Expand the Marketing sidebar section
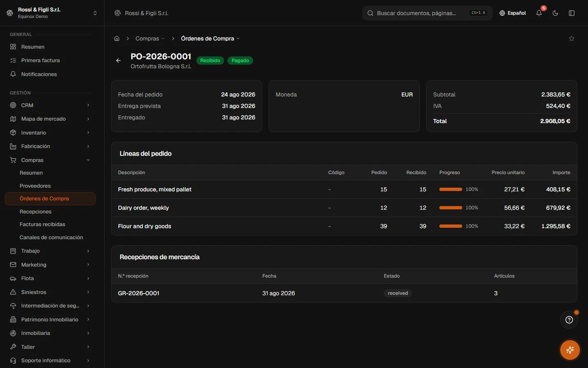The width and height of the screenshot is (588, 368). click(50, 265)
